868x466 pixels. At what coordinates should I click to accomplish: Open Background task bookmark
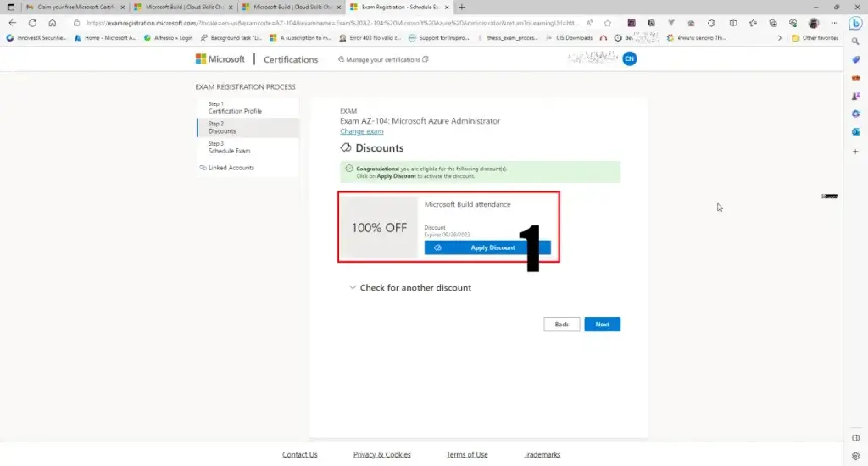231,38
